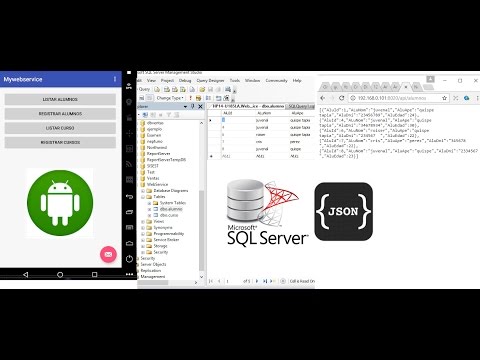
Task: Expand the Storage folder
Action: (143, 246)
